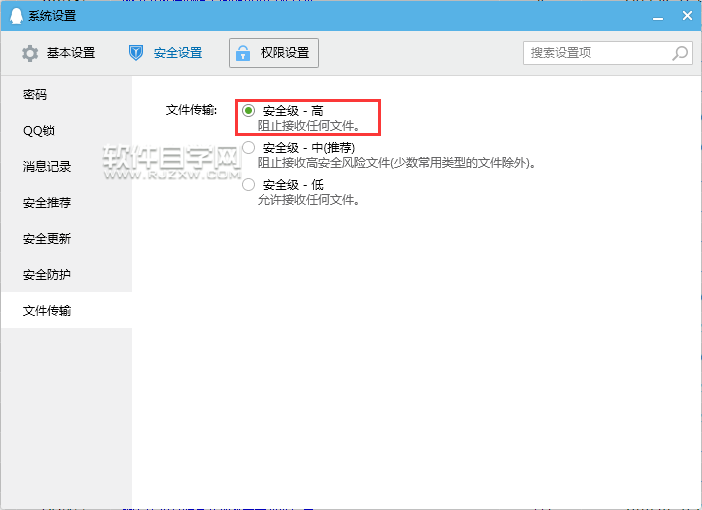
Task: Select 文件传输 in the sidebar
Action: click(x=66, y=310)
